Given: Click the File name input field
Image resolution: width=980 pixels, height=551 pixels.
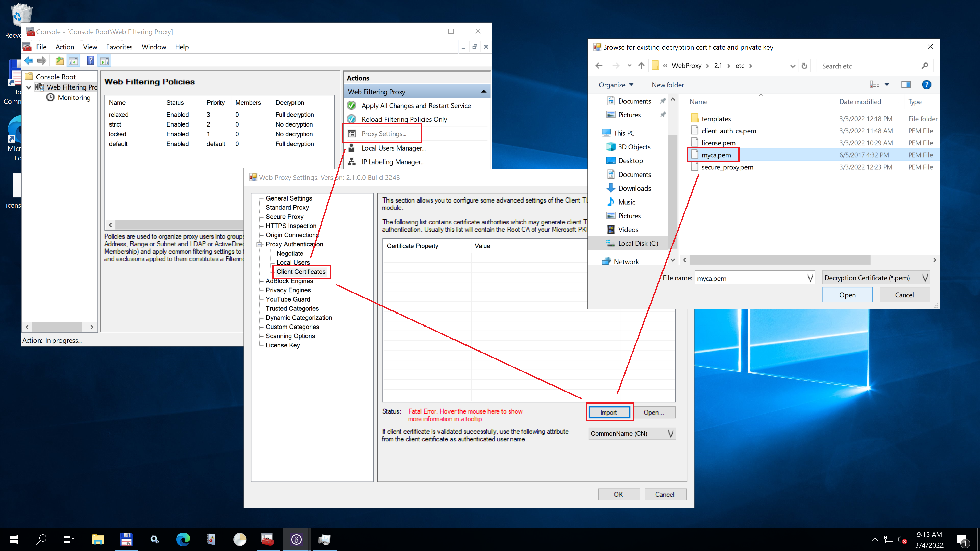Looking at the screenshot, I should [x=749, y=278].
